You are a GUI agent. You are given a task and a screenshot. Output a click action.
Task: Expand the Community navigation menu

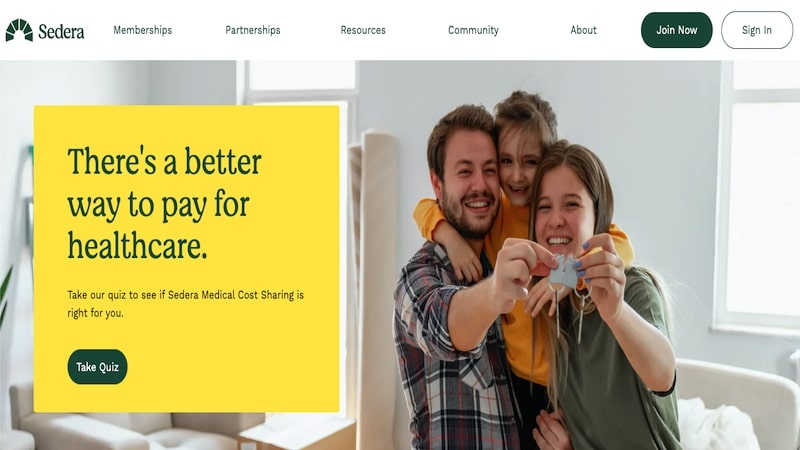(473, 30)
